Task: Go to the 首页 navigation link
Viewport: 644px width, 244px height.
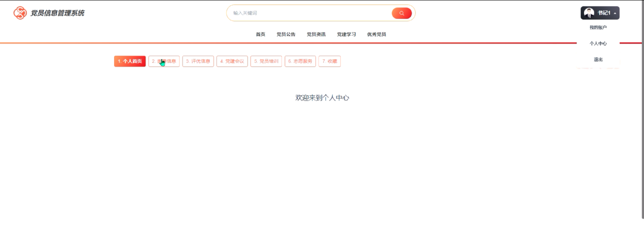Action: pos(260,35)
